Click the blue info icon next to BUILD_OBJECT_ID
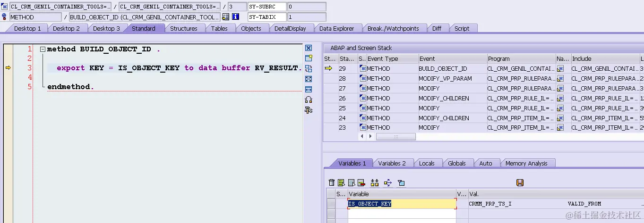Image resolution: width=644 pixels, height=223 pixels. 235,17
